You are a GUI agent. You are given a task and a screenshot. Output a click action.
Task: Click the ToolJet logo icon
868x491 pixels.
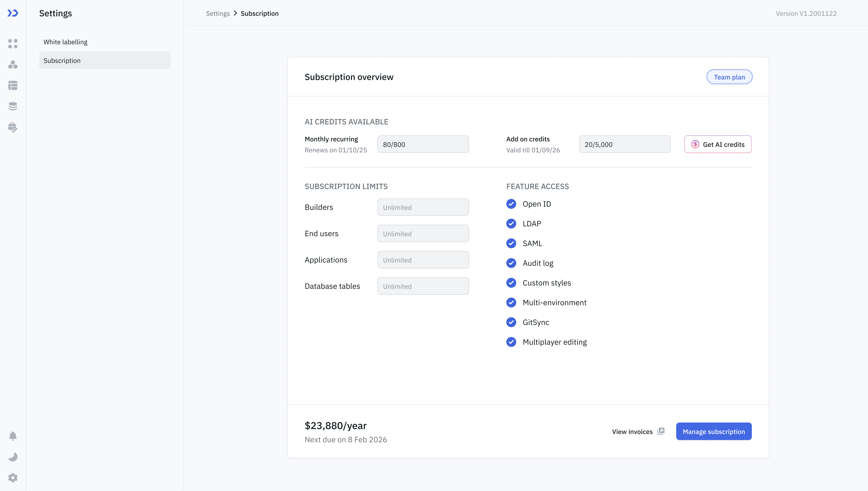(13, 13)
